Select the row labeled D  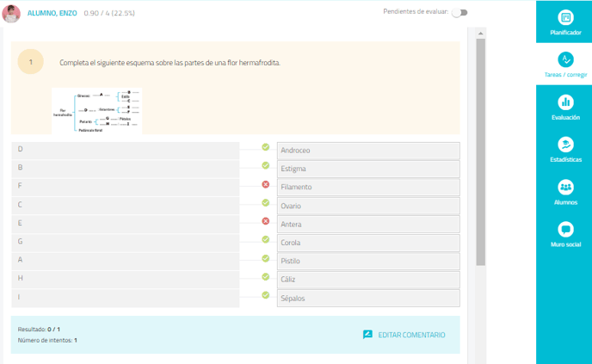tap(126, 151)
